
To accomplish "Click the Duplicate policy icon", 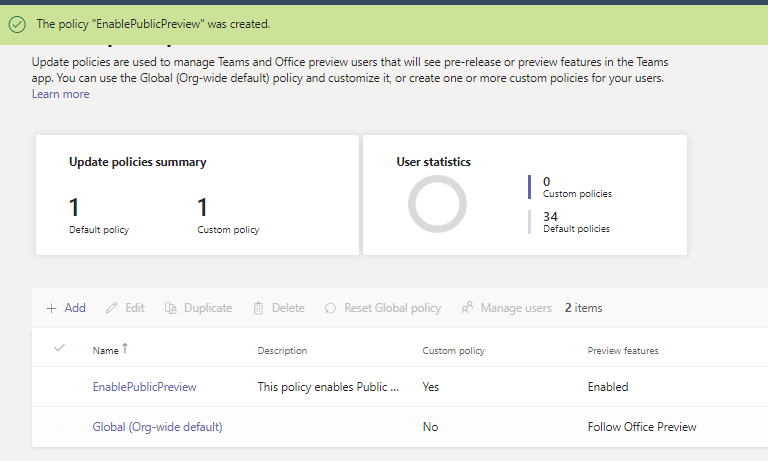I will point(171,308).
